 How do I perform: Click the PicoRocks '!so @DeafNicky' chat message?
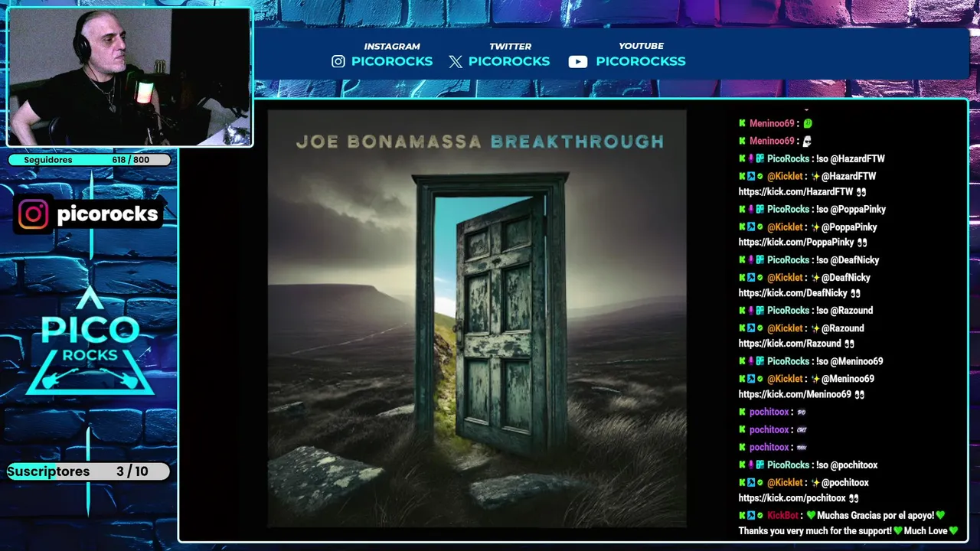coord(808,260)
